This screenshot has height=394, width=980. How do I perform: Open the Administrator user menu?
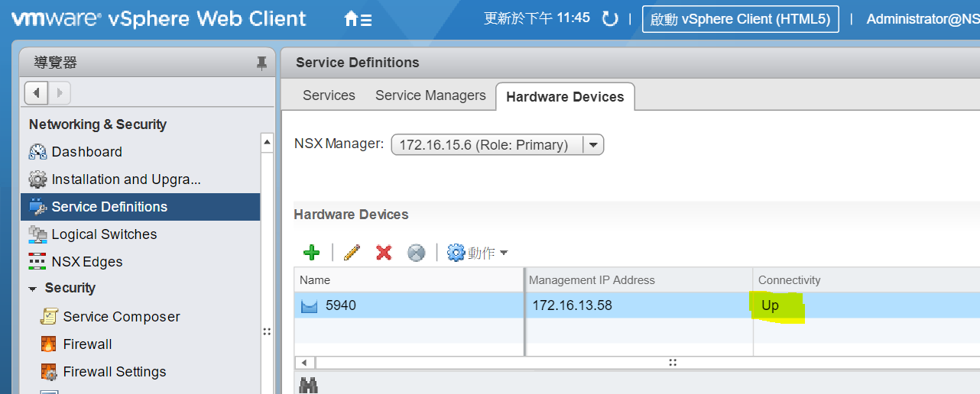(923, 19)
